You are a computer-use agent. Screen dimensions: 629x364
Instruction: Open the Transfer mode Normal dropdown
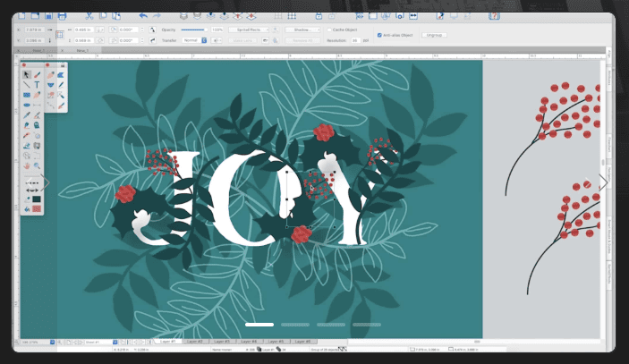(x=194, y=40)
